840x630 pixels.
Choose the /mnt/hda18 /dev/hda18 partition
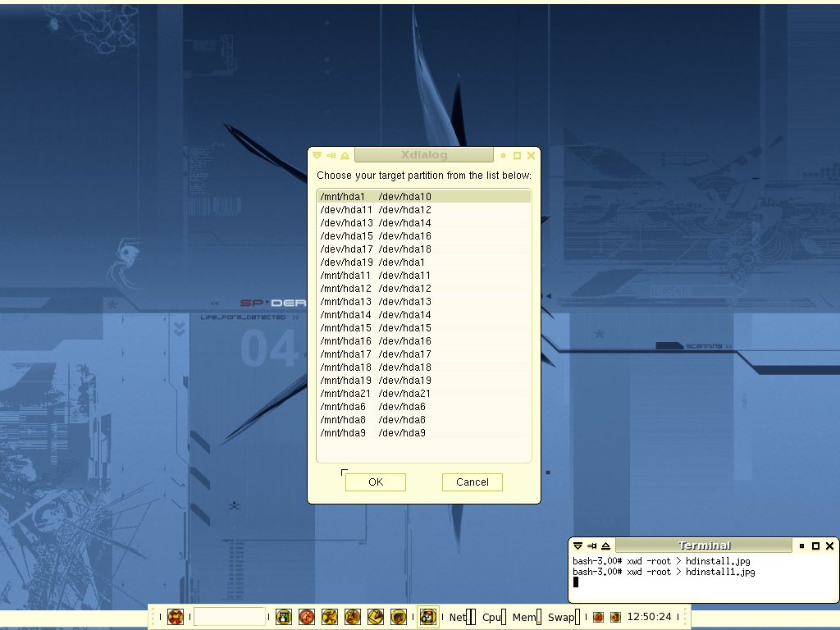tap(424, 367)
